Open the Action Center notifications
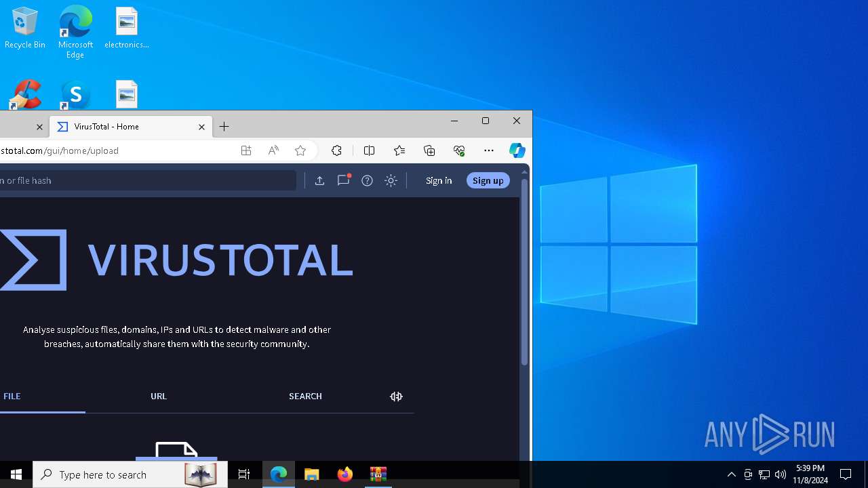868x488 pixels. click(846, 474)
